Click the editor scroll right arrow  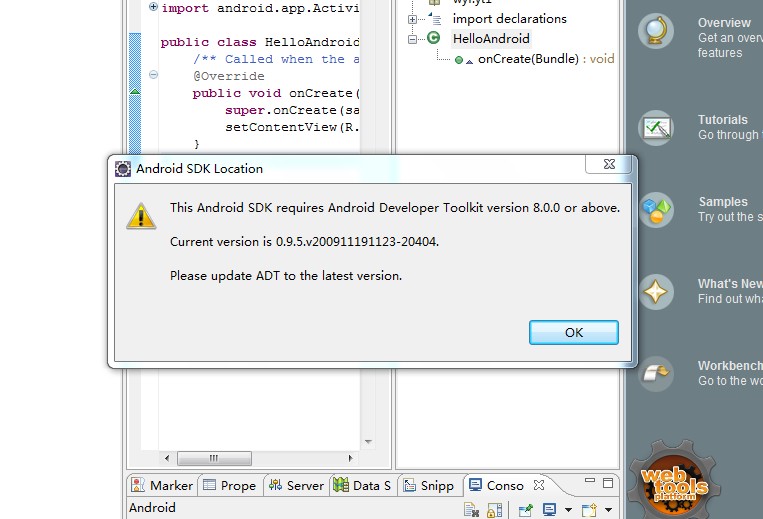point(350,458)
